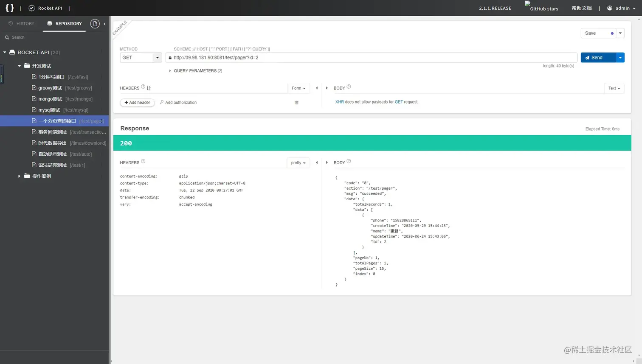The width and height of the screenshot is (642, 364).
Task: Open the mysql测试 /test/mysql item
Action: (x=60, y=110)
